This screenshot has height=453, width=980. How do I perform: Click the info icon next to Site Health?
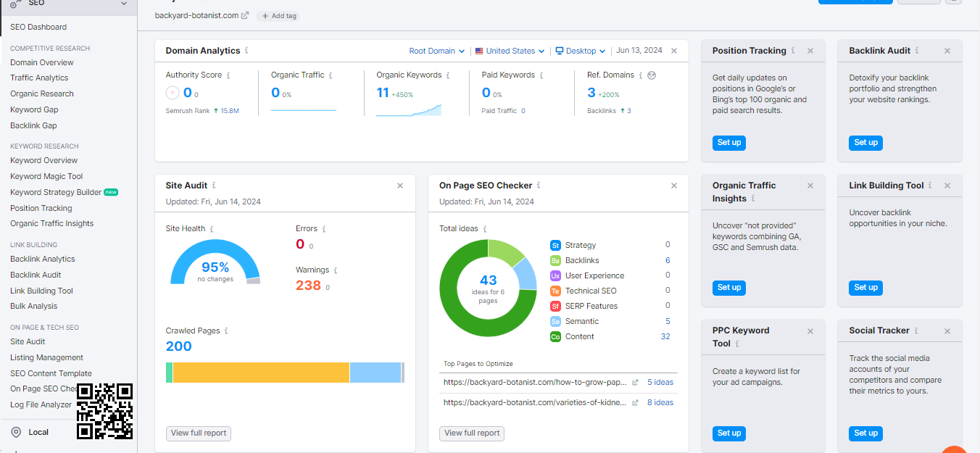212,229
